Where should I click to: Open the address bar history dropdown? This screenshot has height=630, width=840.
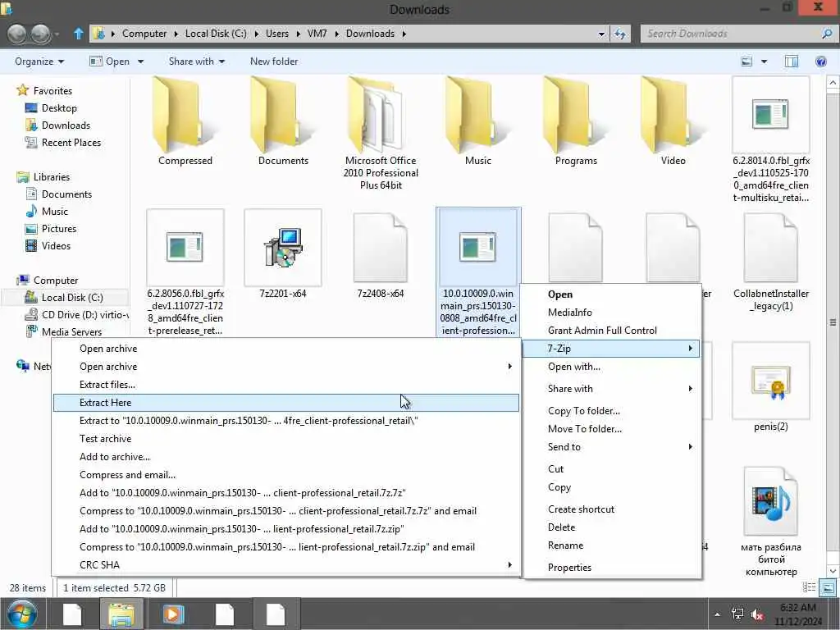tap(601, 34)
